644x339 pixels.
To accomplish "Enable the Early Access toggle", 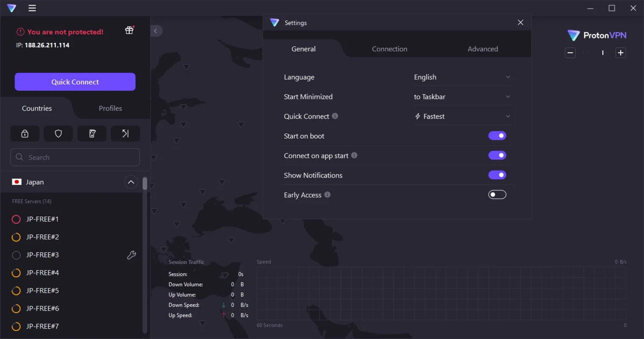I will point(497,195).
